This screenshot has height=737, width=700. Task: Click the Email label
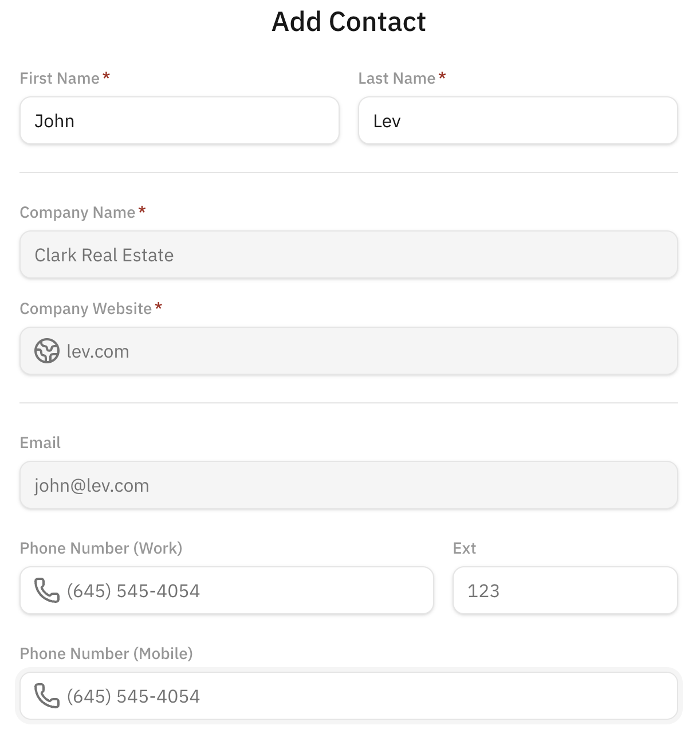click(x=40, y=443)
